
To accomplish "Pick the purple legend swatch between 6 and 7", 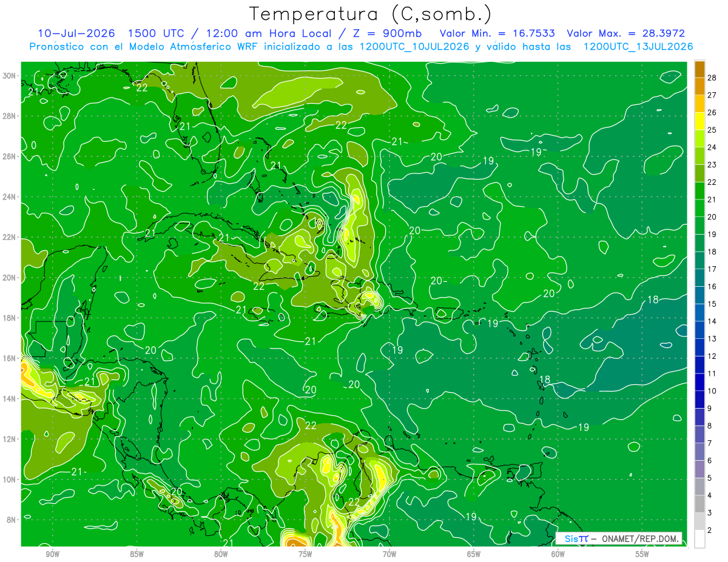I will pos(699,452).
